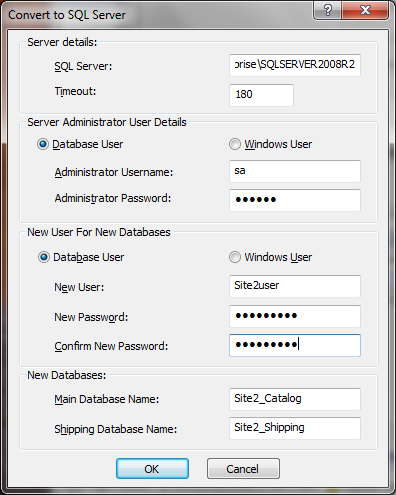The height and width of the screenshot is (495, 396).
Task: Focus the Administrator Password field
Action: 295,200
